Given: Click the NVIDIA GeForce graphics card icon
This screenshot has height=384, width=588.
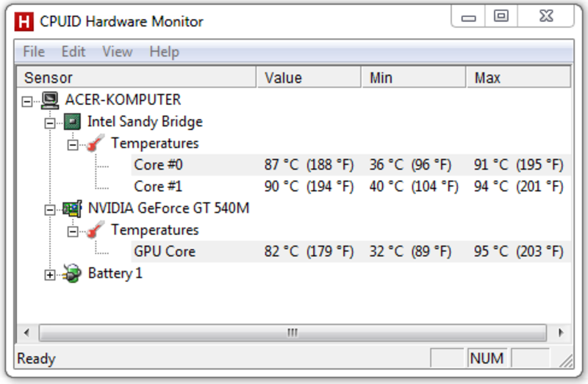Looking at the screenshot, I should coord(72,209).
